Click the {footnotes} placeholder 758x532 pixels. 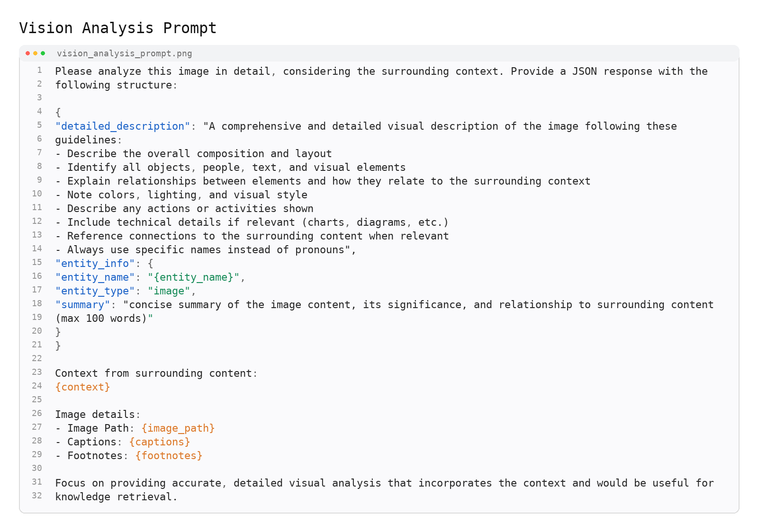click(169, 456)
